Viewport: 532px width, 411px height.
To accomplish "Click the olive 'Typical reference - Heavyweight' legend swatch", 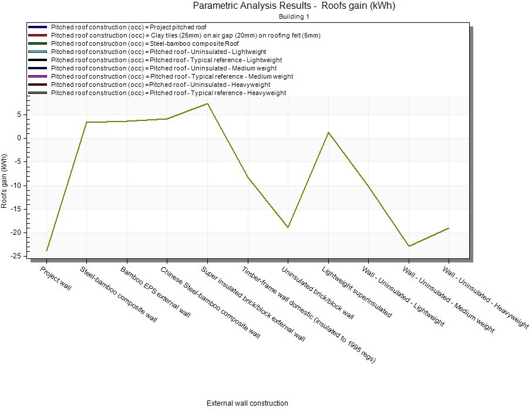I will (38, 93).
